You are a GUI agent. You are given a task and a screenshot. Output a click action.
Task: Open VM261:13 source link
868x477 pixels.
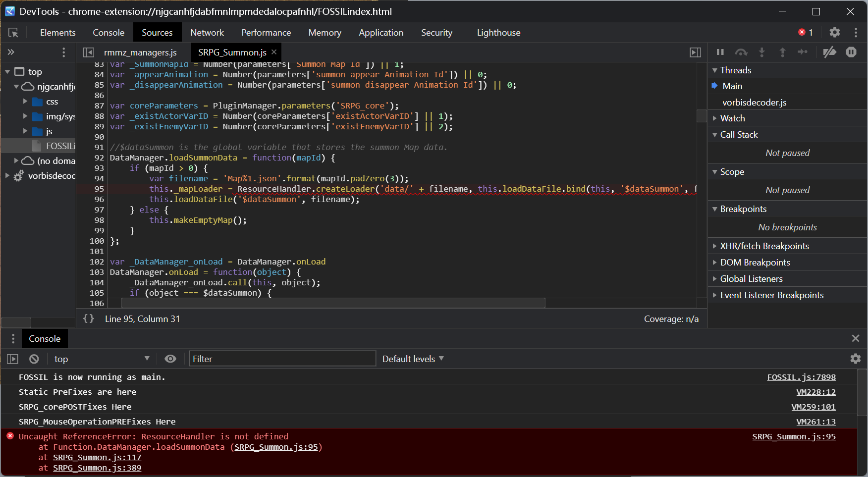click(815, 422)
